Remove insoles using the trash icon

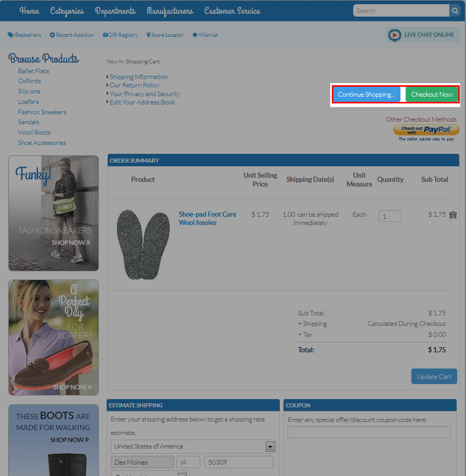452,215
